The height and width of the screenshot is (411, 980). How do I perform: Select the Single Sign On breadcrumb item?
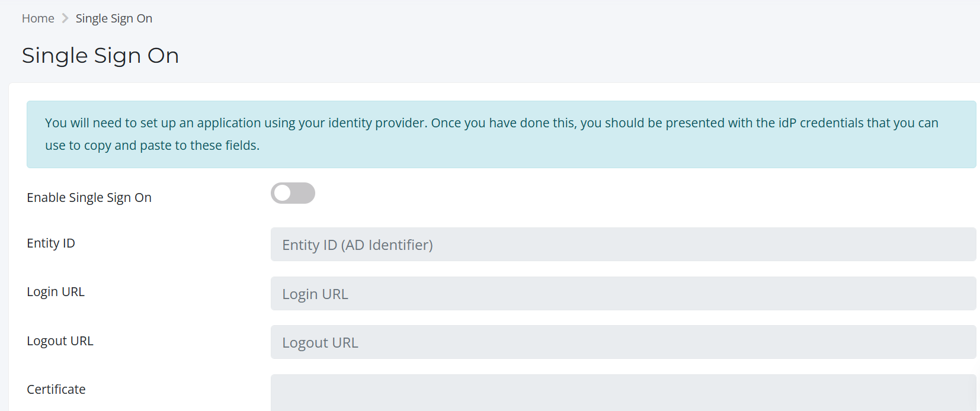(114, 18)
